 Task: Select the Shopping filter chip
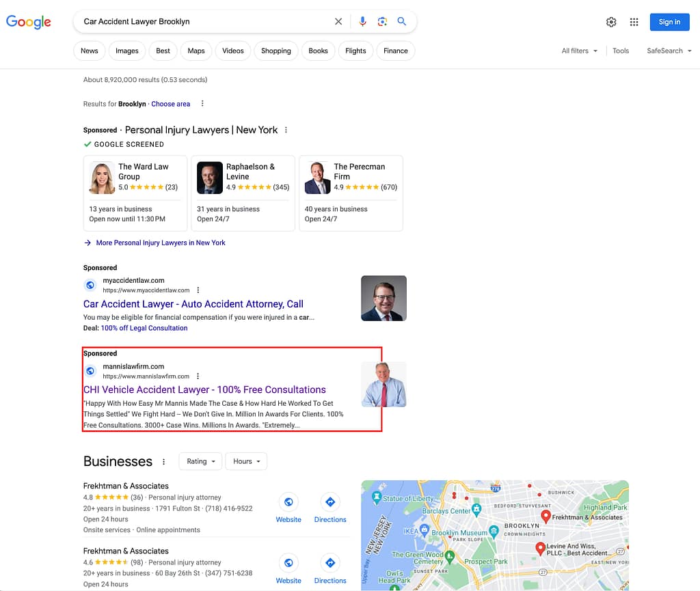pos(276,51)
